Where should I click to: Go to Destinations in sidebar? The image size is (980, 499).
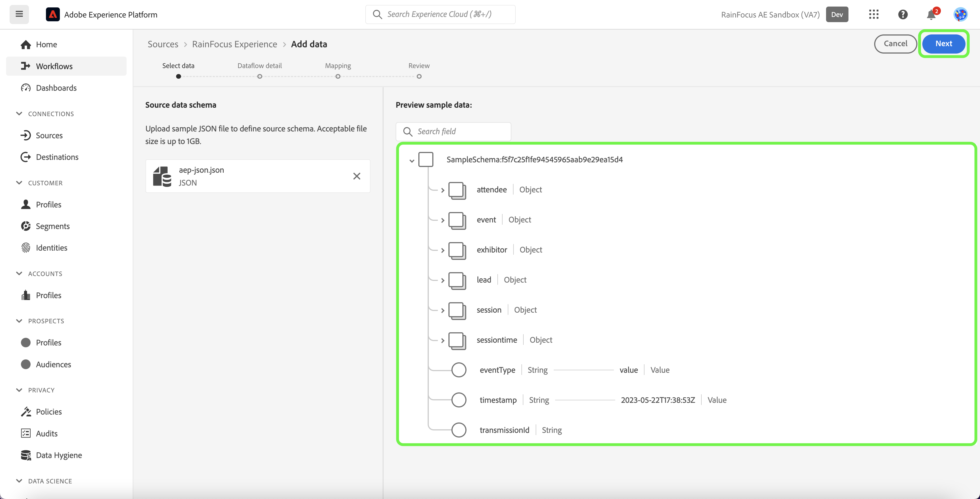(x=57, y=157)
